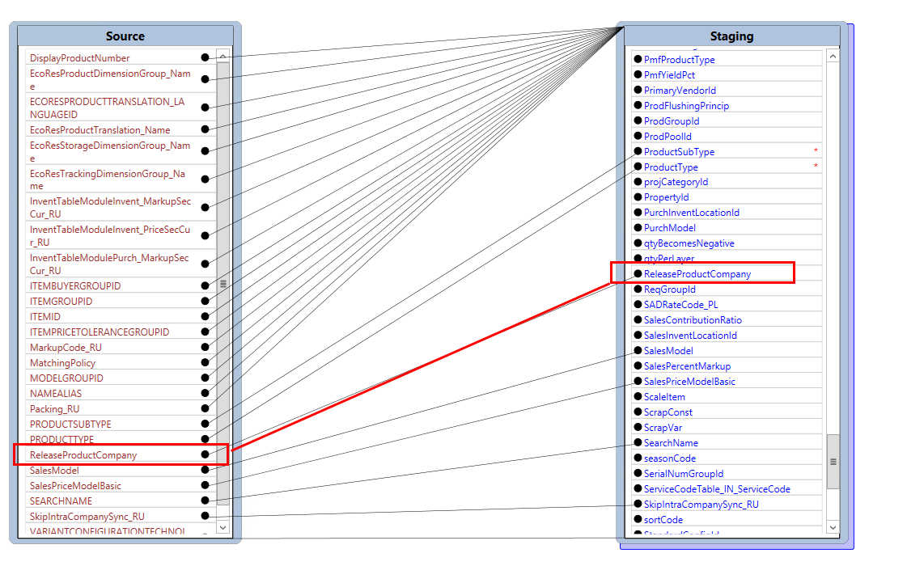Click the up arrow of the Staging scrollbar
This screenshot has width=924, height=583.
[833, 55]
